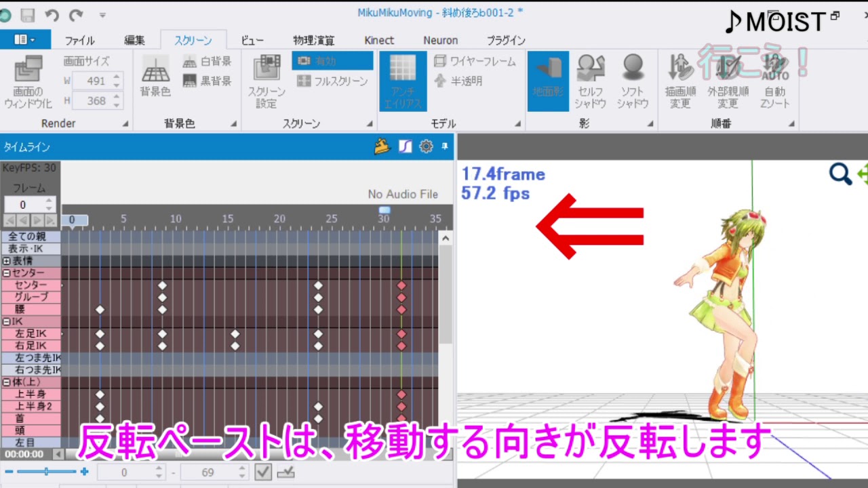Screen dimensions: 868x488
Task: Open スクリーン設定 screen settings
Action: pyautogui.click(x=267, y=82)
